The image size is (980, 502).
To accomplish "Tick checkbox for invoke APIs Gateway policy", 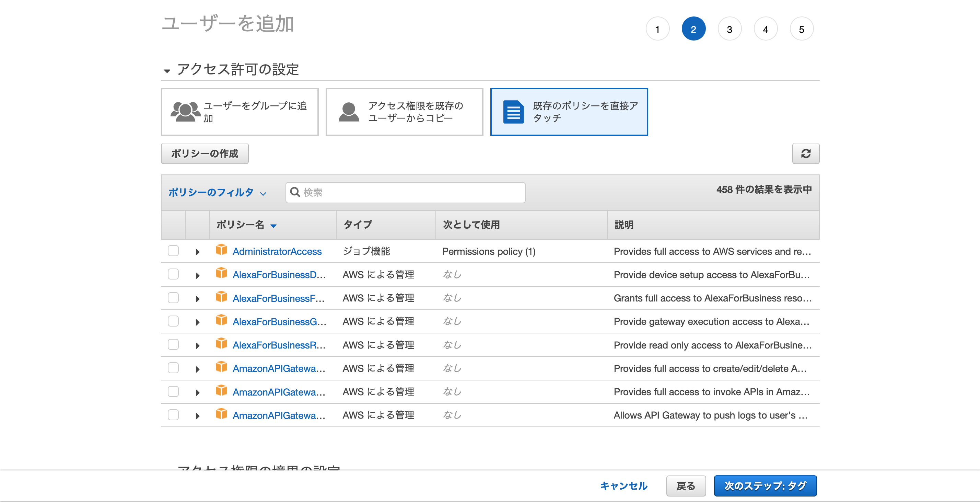I will [x=173, y=391].
